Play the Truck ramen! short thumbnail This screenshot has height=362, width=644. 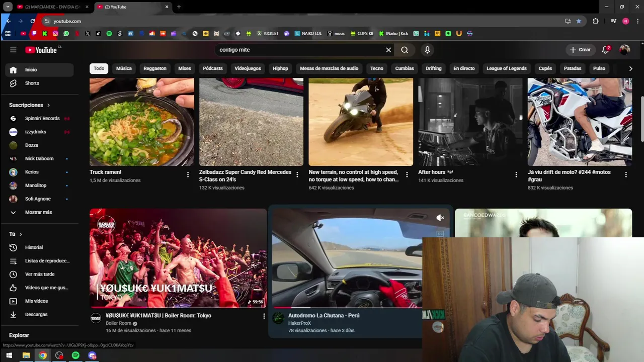coord(142,122)
